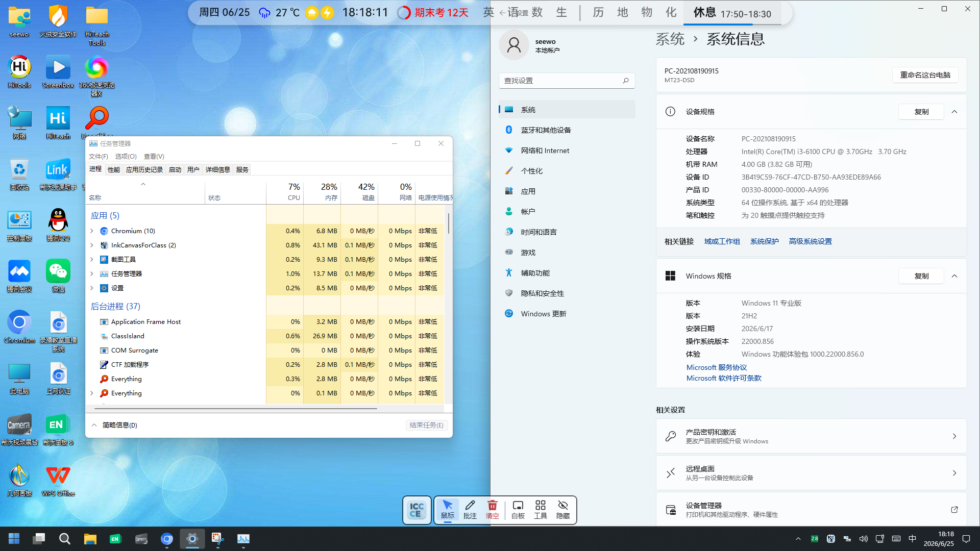Open the 启动 startup tab

click(x=175, y=169)
